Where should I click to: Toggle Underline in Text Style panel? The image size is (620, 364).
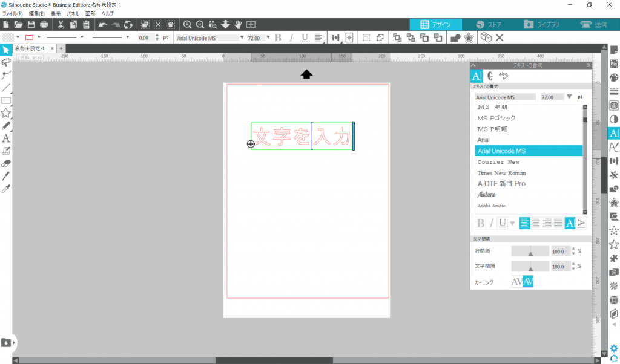502,223
